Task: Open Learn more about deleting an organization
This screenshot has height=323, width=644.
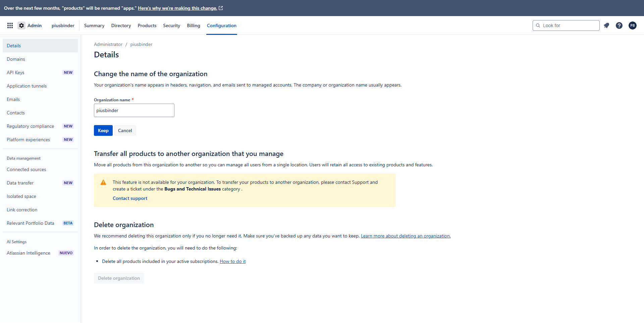Action: coord(406,236)
